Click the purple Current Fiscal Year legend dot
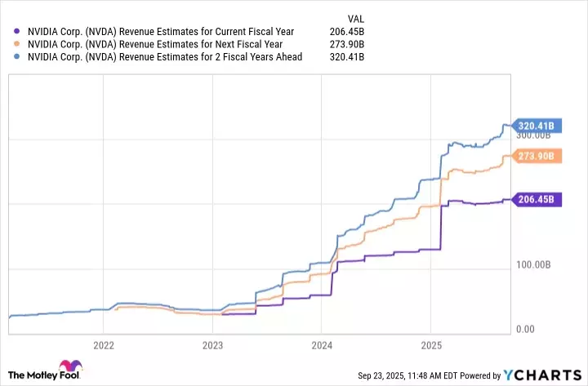The image size is (588, 386). pos(18,32)
